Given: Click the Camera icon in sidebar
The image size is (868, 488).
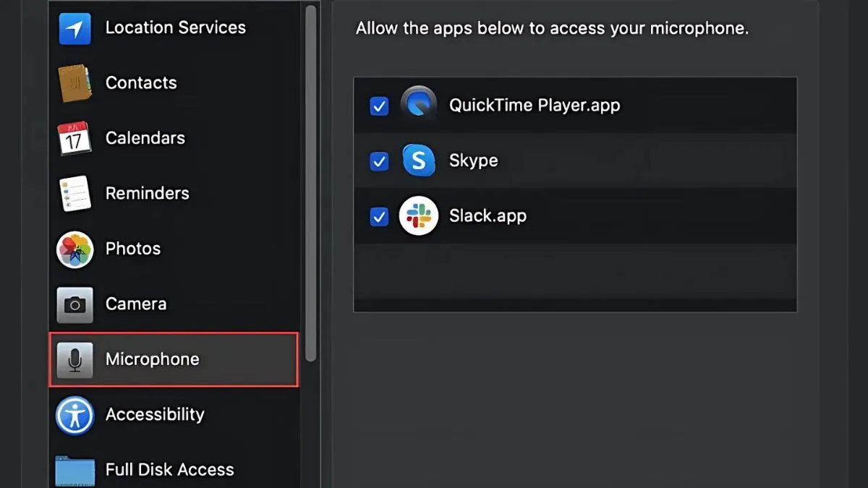Looking at the screenshot, I should coord(75,304).
